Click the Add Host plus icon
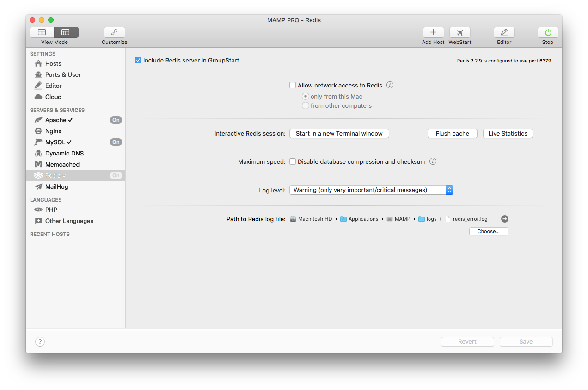Viewport: 588px width, 390px height. point(433,32)
